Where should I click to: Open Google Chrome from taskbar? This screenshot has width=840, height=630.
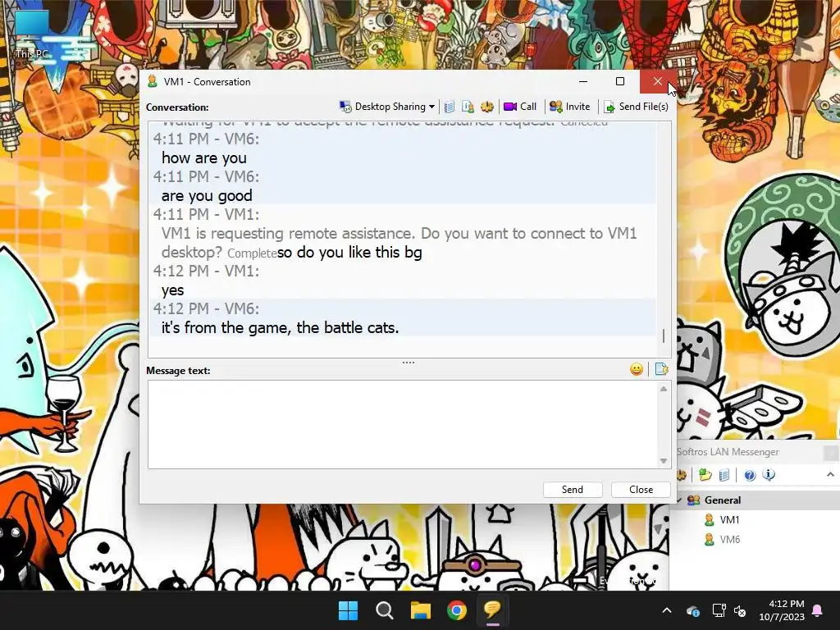pyautogui.click(x=456, y=610)
